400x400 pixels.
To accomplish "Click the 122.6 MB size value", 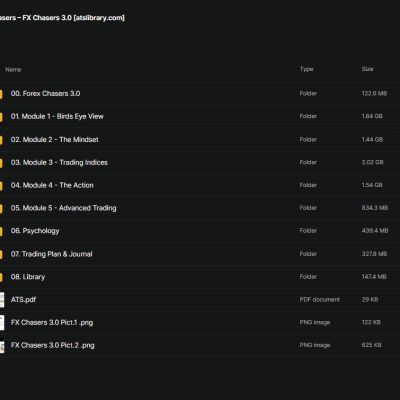I will tap(374, 94).
